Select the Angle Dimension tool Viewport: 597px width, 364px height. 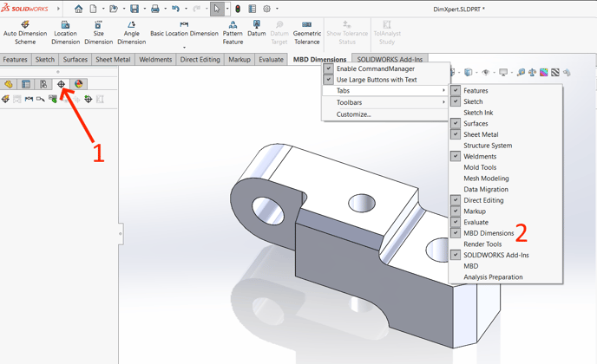coord(131,33)
